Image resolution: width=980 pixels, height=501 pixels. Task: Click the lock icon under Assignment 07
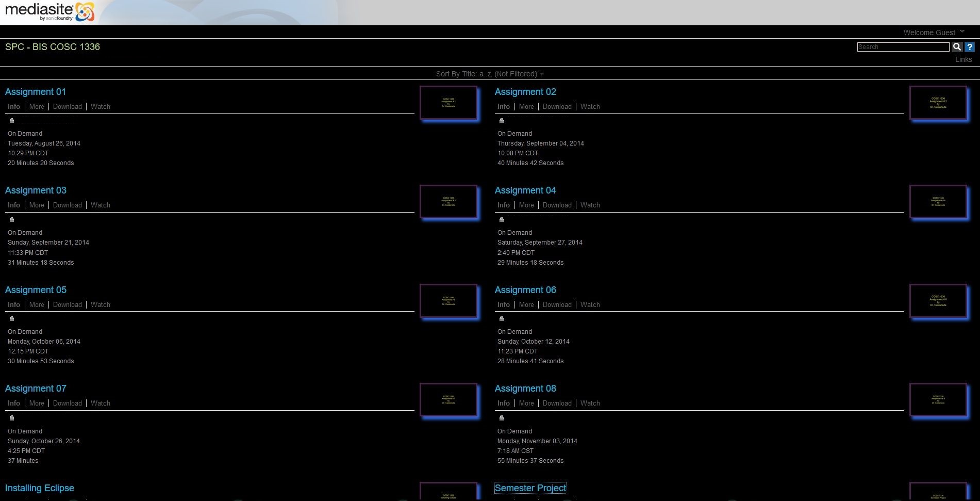tap(12, 418)
